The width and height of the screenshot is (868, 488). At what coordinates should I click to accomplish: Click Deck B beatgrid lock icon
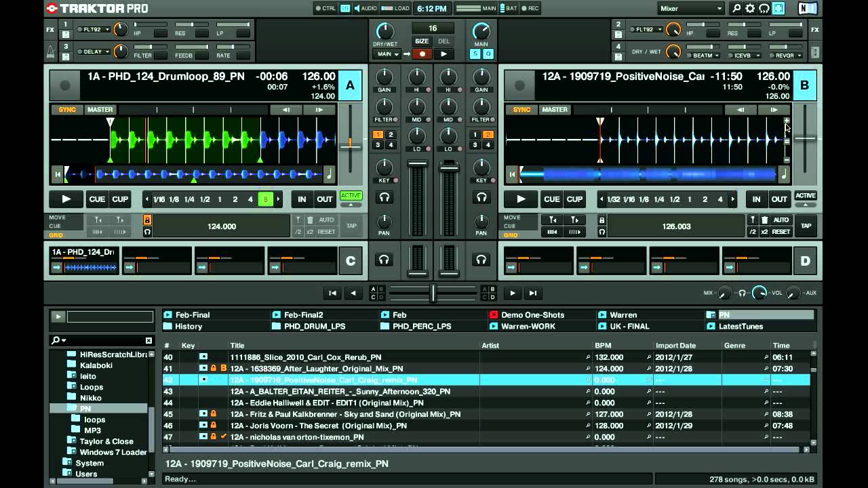(x=601, y=220)
